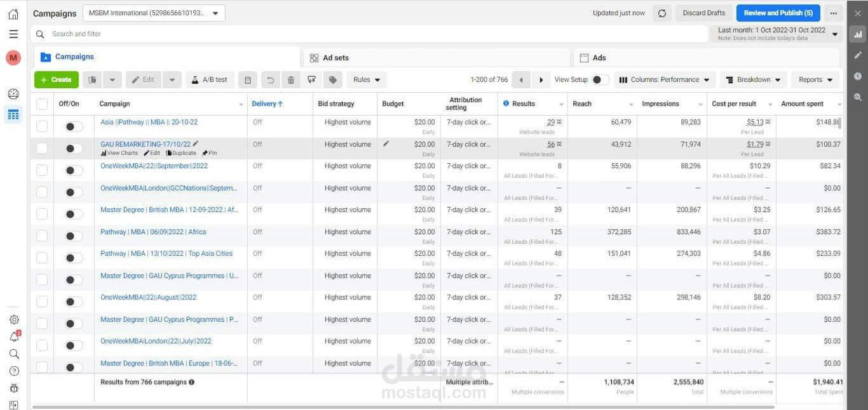Toggle on Pathway | MBA | 06|09|2022 | Africa
868x410 pixels.
[74, 236]
